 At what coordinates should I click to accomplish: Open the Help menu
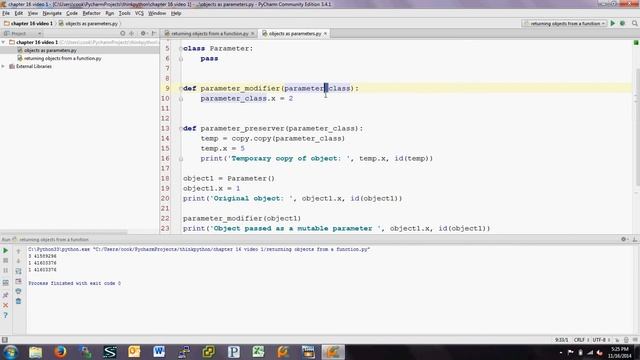[x=176, y=13]
